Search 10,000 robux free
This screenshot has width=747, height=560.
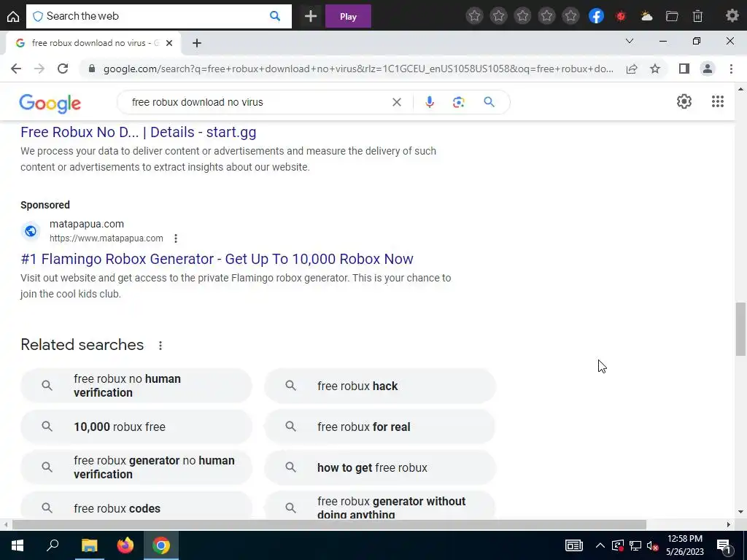click(136, 427)
